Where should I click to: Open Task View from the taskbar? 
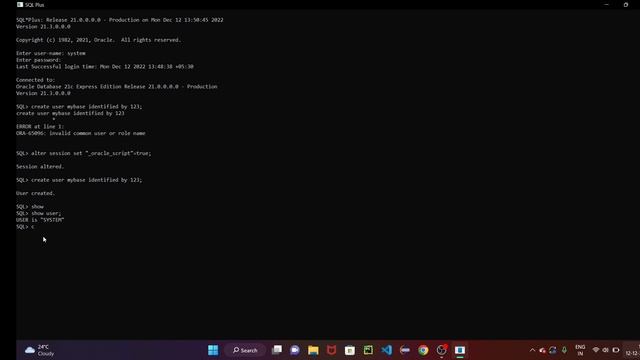[x=277, y=350]
